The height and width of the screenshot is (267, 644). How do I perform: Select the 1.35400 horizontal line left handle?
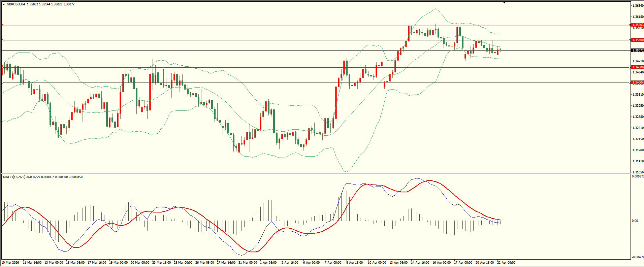tap(3, 40)
